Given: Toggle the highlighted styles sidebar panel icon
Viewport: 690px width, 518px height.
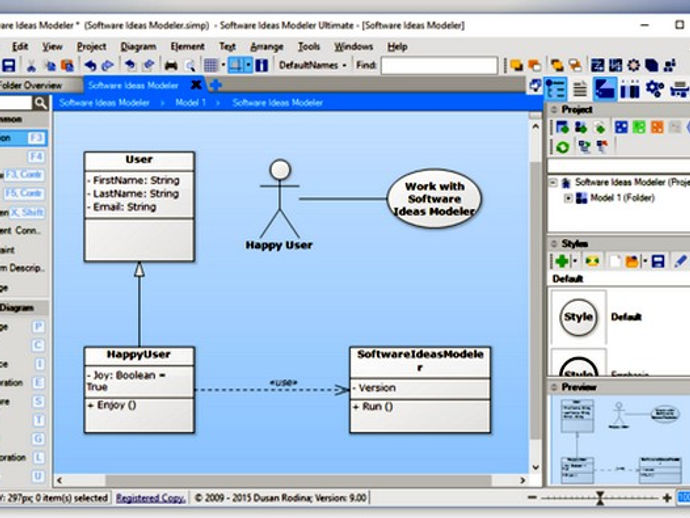Looking at the screenshot, I should pos(605,89).
